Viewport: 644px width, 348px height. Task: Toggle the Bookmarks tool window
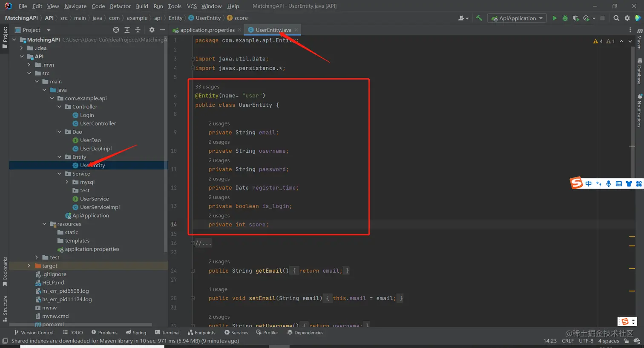coord(5,271)
